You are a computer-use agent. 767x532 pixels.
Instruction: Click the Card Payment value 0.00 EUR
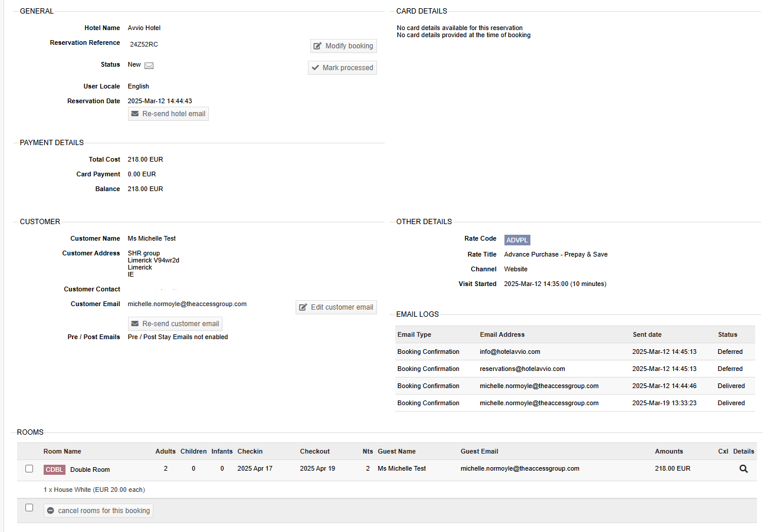click(142, 174)
